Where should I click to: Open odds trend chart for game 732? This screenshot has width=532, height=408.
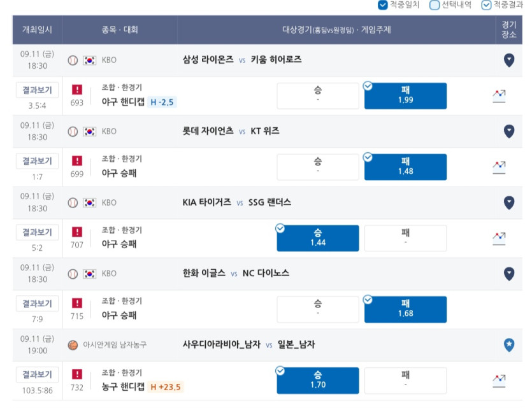(x=499, y=381)
